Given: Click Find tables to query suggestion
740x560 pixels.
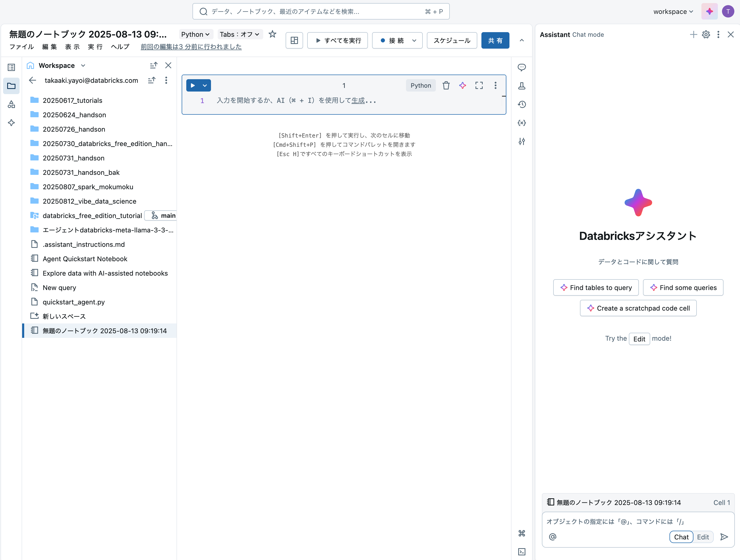Looking at the screenshot, I should 596,287.
